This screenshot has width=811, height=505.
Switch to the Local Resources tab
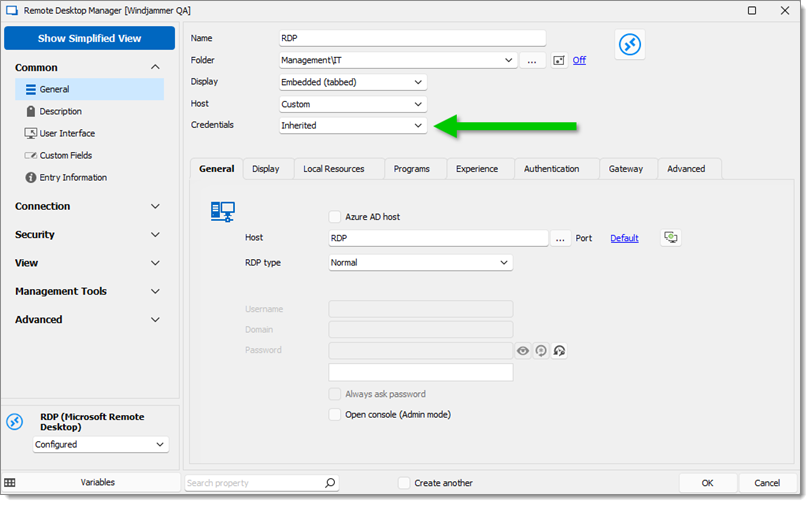(x=334, y=169)
